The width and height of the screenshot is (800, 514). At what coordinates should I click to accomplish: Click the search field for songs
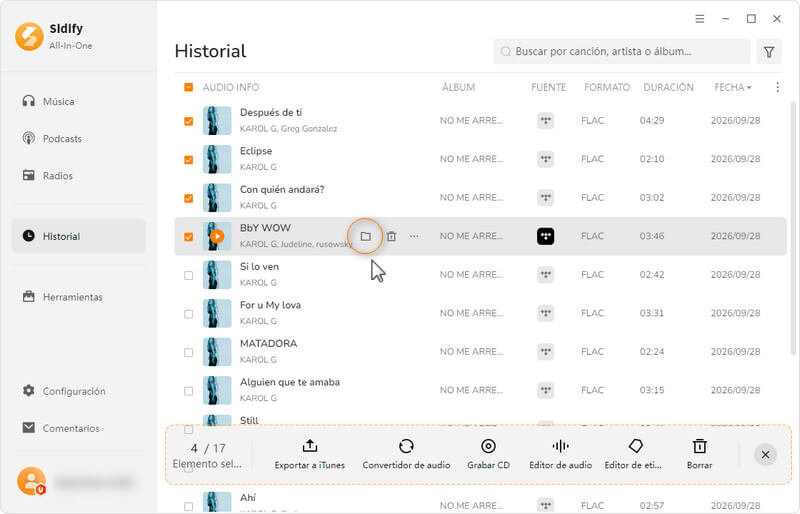pyautogui.click(x=621, y=52)
